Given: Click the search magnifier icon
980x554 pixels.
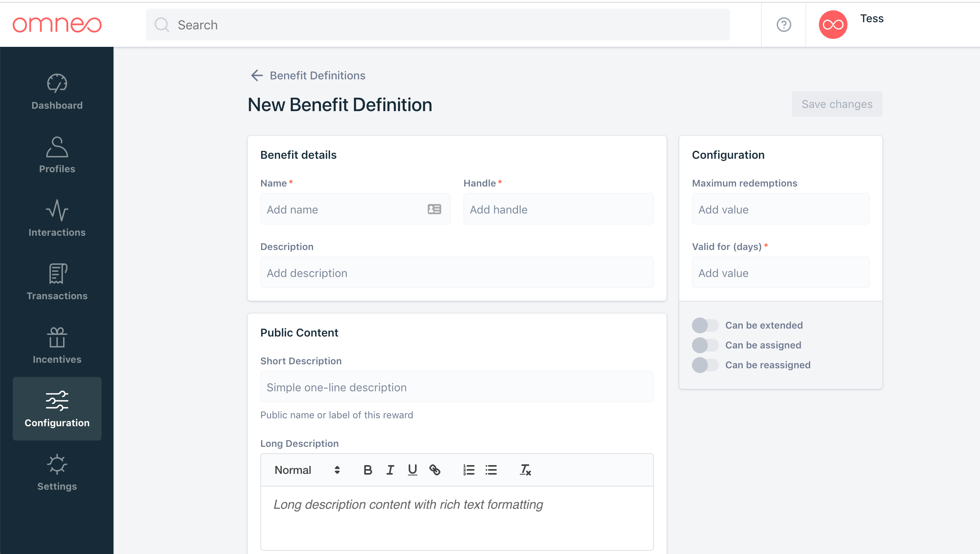Looking at the screenshot, I should pyautogui.click(x=162, y=25).
